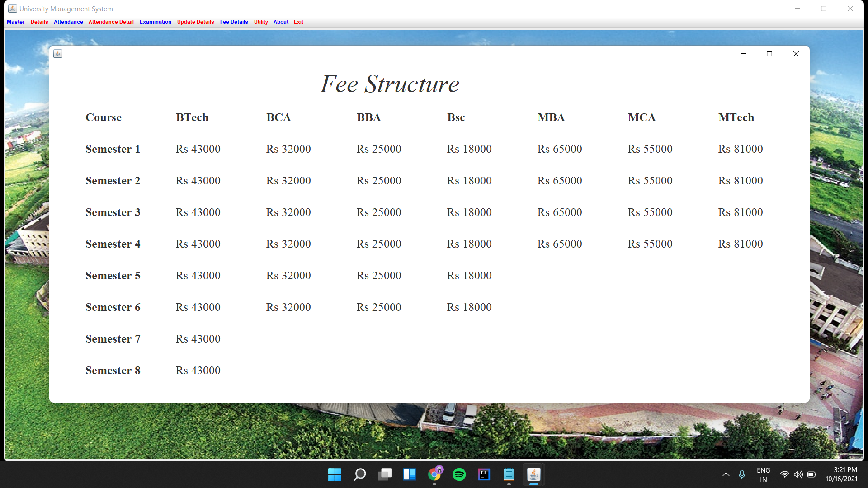Open Task View from taskbar

[x=385, y=474]
